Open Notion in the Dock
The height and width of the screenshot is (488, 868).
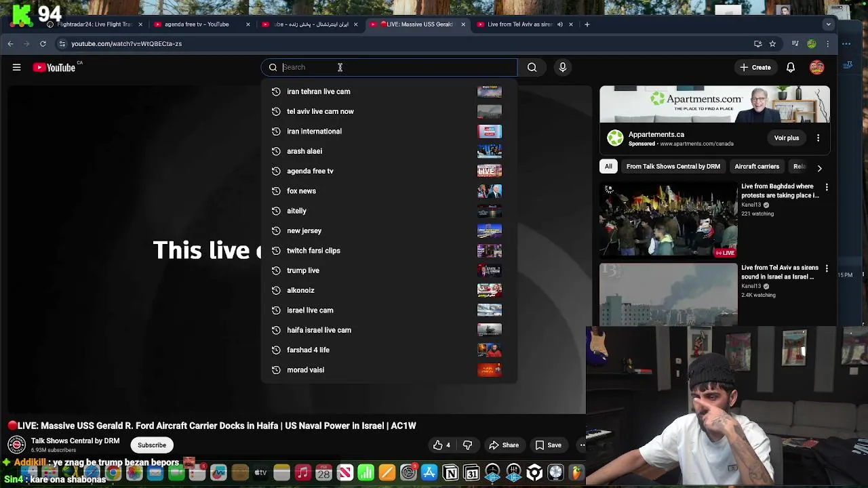[x=451, y=472]
